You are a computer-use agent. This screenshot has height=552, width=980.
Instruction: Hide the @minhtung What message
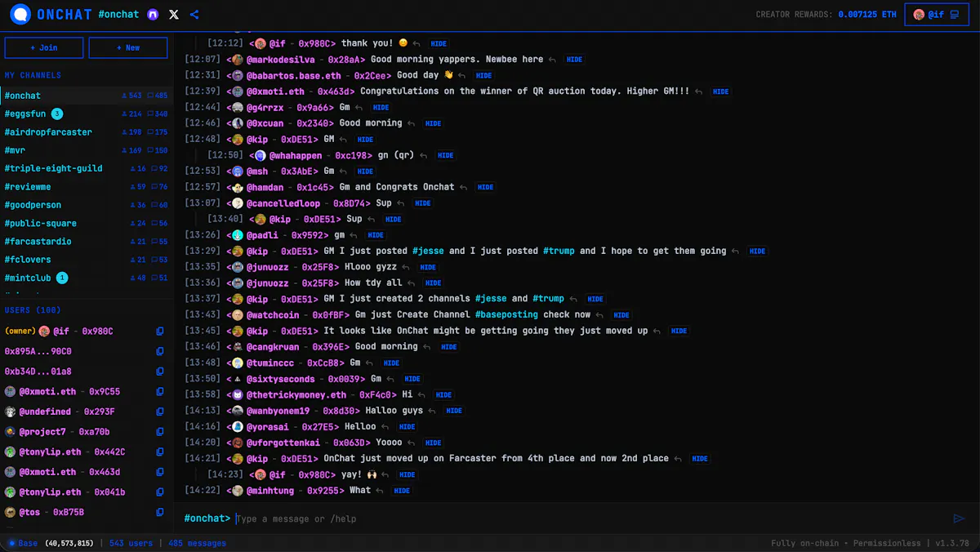(x=402, y=491)
